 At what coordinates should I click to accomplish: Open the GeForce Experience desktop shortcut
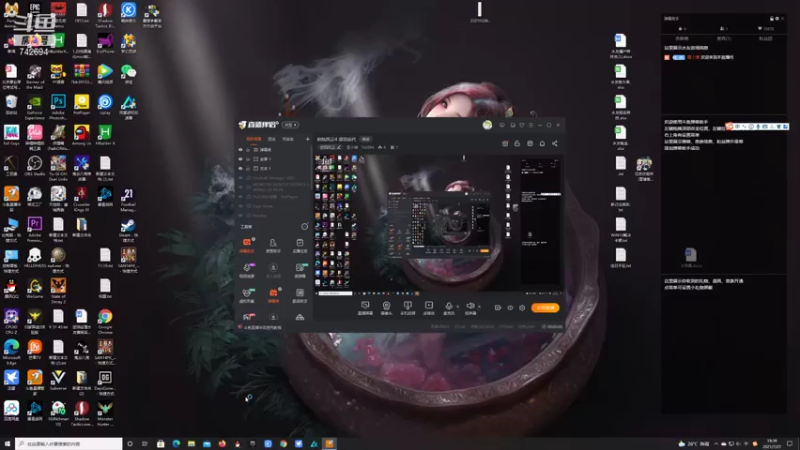(x=35, y=107)
